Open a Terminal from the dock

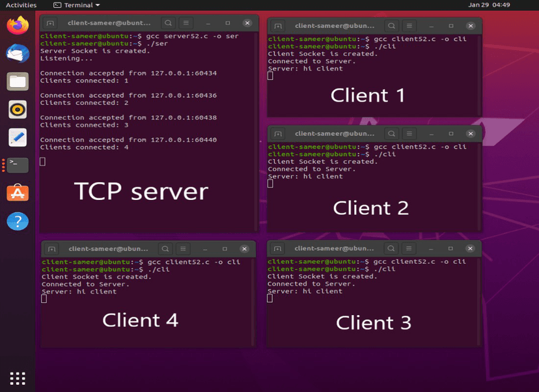pyautogui.click(x=16, y=165)
